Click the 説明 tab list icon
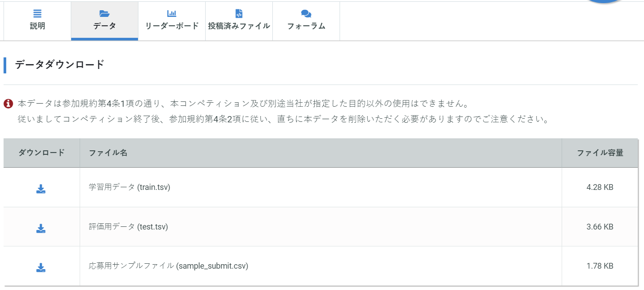This screenshot has height=290, width=644. (x=37, y=12)
